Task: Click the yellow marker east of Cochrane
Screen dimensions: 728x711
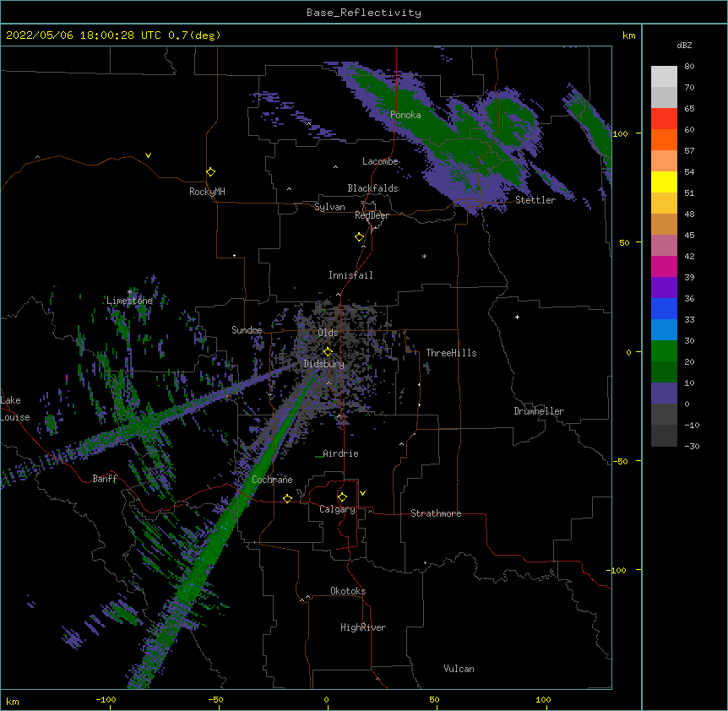Action: 287,498
